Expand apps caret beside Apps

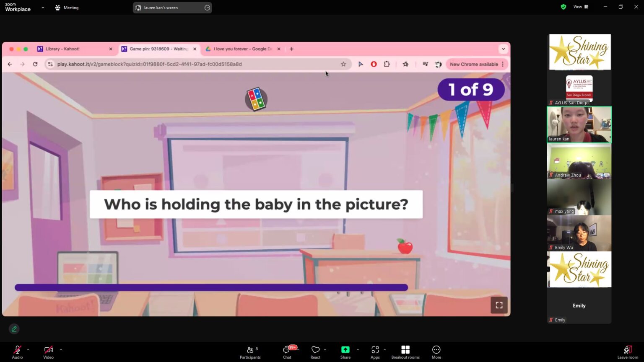coord(384,349)
